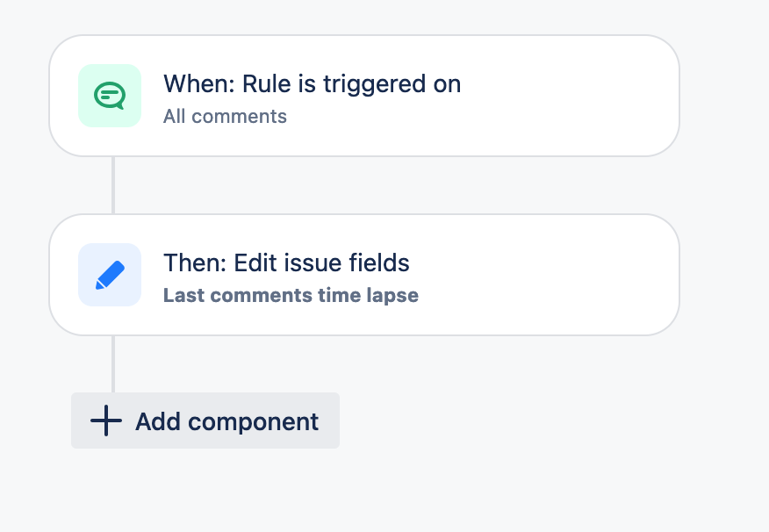The image size is (769, 532).
Task: Open the 'When: Rule is triggered on' card
Action: 364,96
